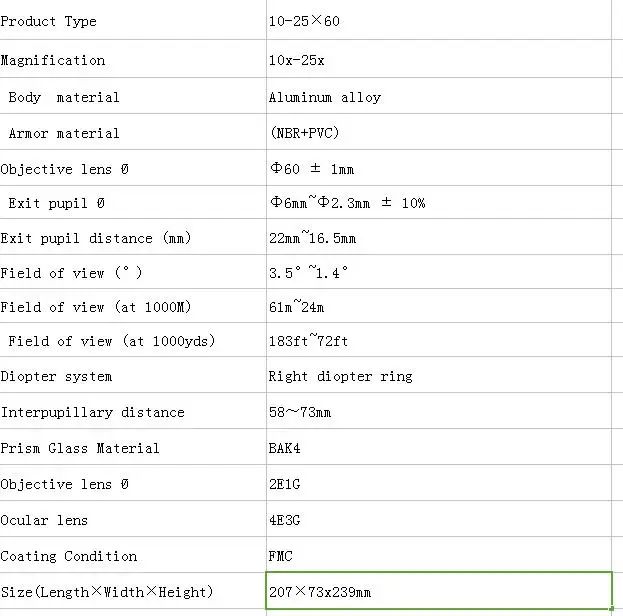Select the Size(Length×Width×Height) label cell

point(133,591)
